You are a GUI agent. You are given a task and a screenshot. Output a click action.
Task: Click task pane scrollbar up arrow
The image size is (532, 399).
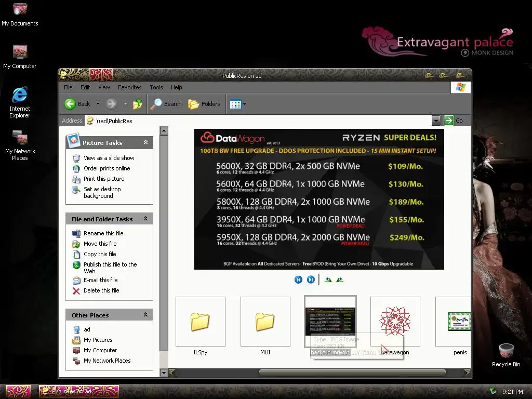tap(164, 130)
